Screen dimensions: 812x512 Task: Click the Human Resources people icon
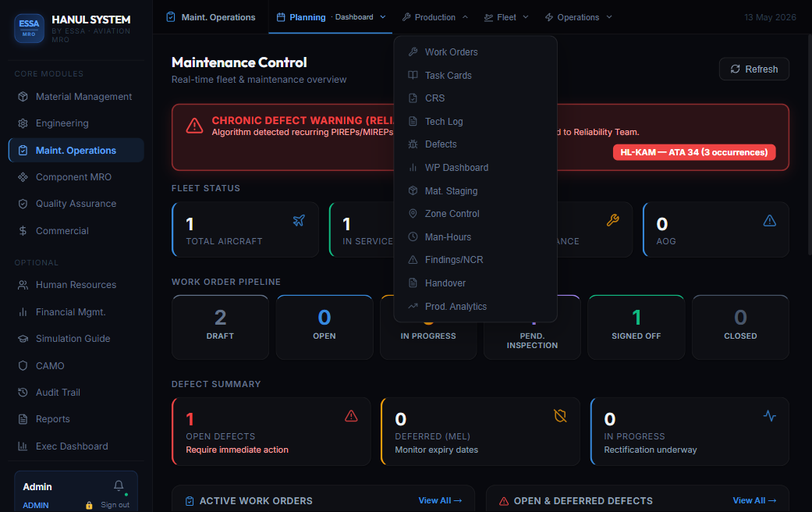pyautogui.click(x=23, y=285)
